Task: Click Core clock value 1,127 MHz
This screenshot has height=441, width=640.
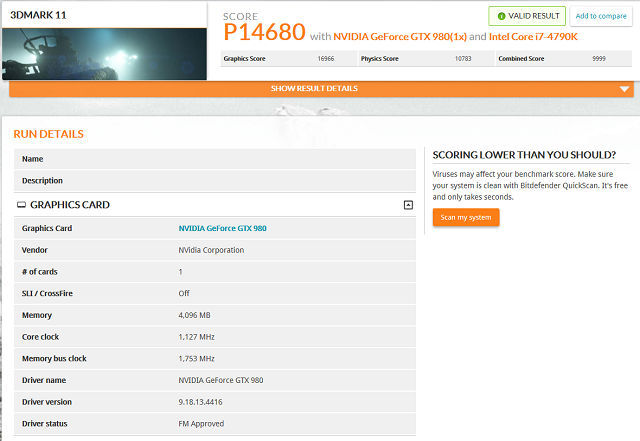Action: [x=196, y=337]
